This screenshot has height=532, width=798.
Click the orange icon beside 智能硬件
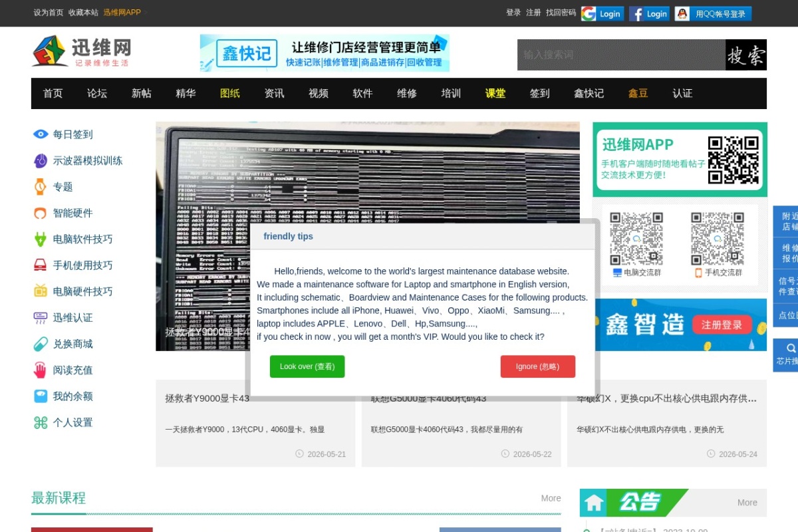pyautogui.click(x=41, y=213)
